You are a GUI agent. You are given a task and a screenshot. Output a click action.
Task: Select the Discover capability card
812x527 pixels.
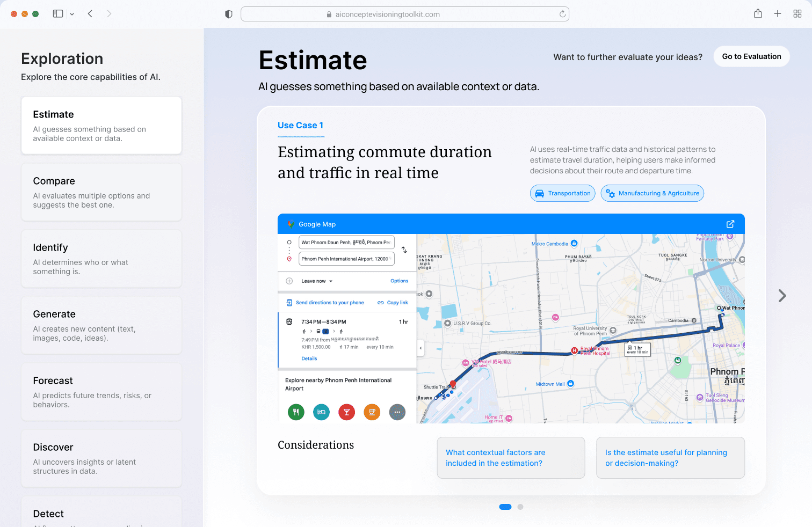tap(102, 458)
